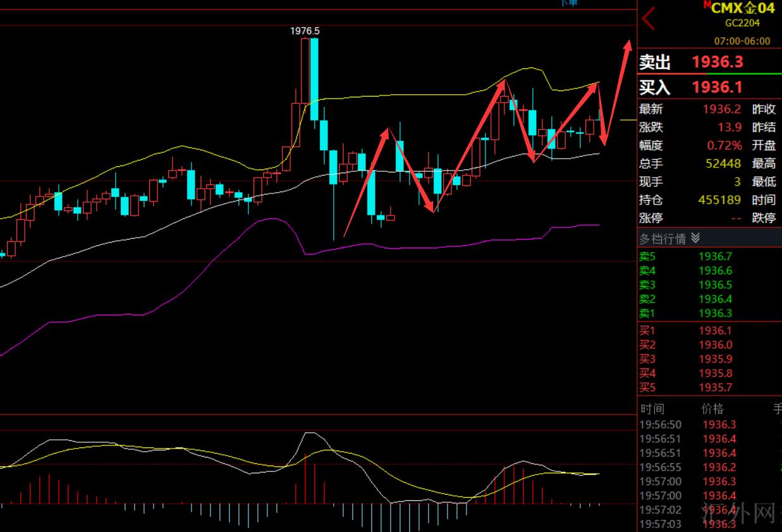Click the GC2204 contract code
The height and width of the screenshot is (532, 782).
pyautogui.click(x=742, y=23)
